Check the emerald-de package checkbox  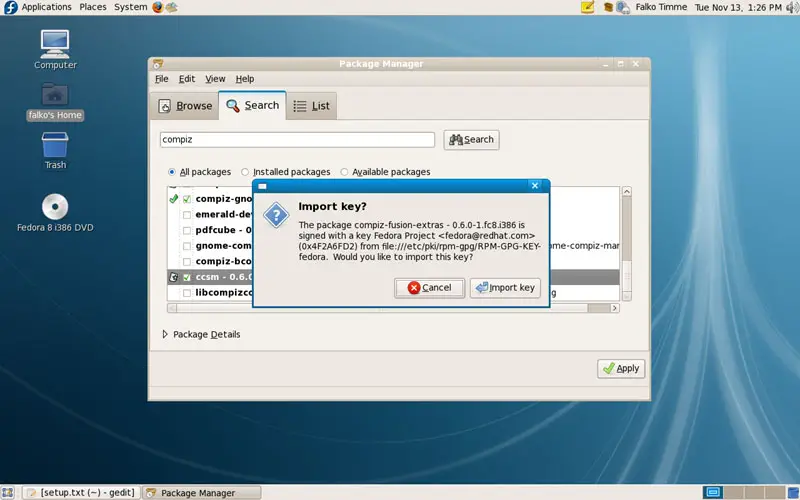[x=187, y=215]
